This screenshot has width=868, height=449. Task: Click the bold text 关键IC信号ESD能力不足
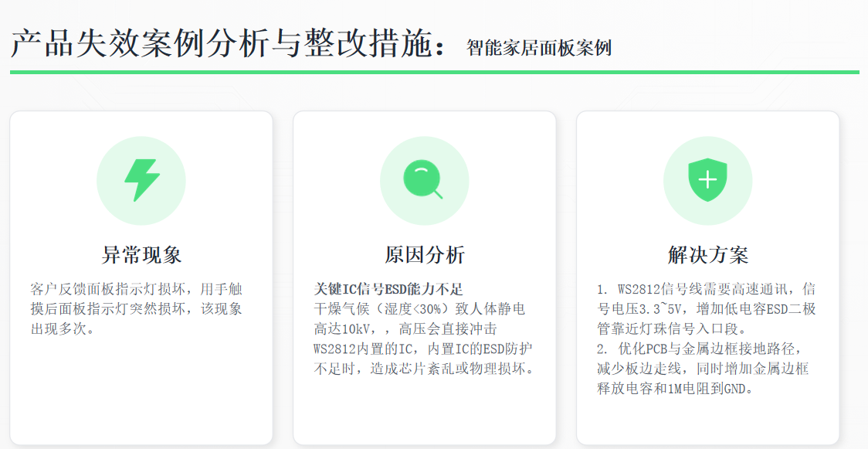coord(388,289)
